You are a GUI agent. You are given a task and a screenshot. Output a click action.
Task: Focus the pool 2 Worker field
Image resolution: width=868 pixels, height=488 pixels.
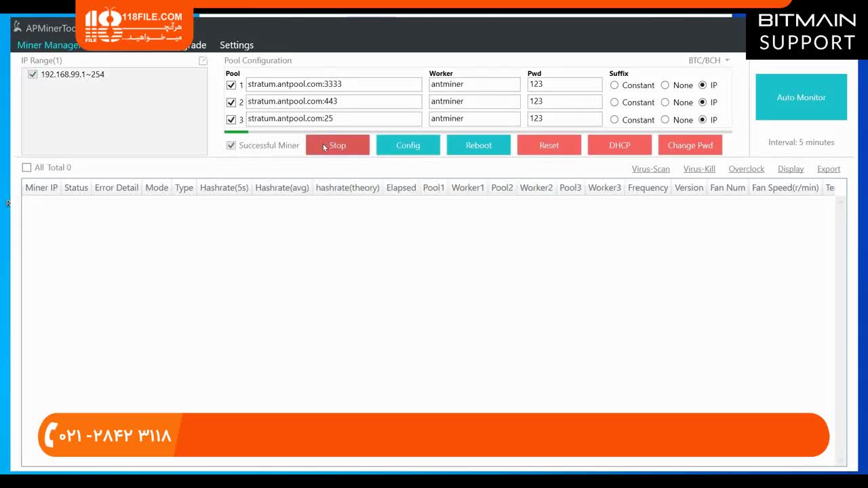click(x=475, y=102)
